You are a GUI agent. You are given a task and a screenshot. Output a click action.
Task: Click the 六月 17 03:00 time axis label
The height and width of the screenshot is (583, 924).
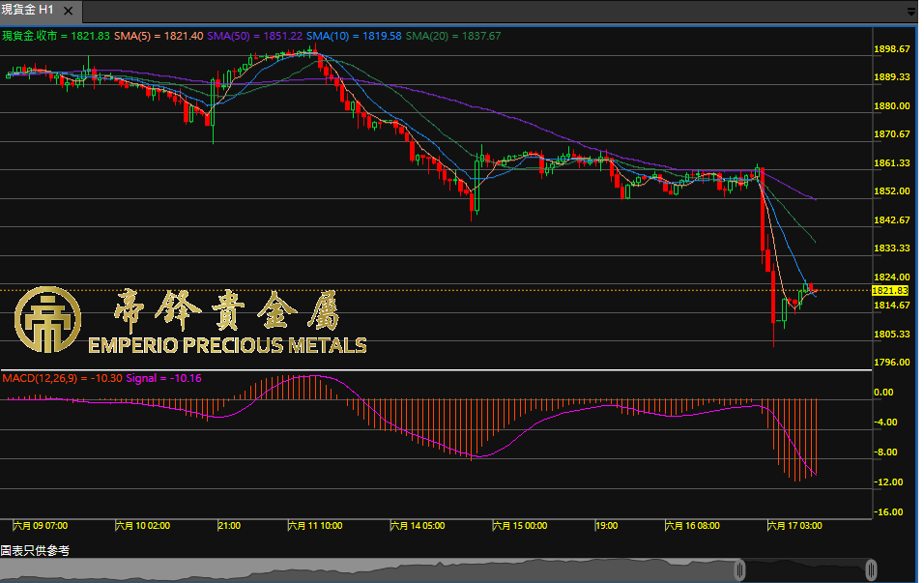(x=794, y=526)
